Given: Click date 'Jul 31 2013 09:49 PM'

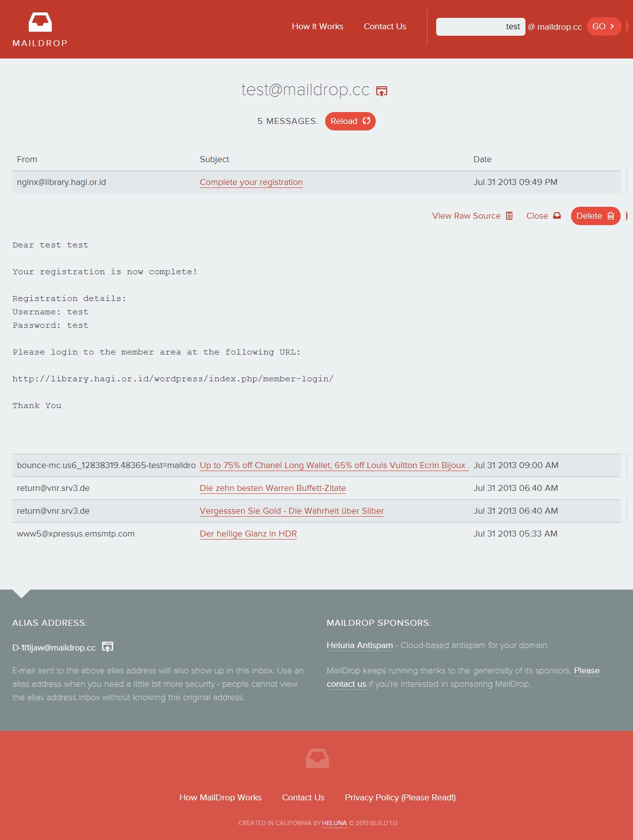Looking at the screenshot, I should coord(515,182).
